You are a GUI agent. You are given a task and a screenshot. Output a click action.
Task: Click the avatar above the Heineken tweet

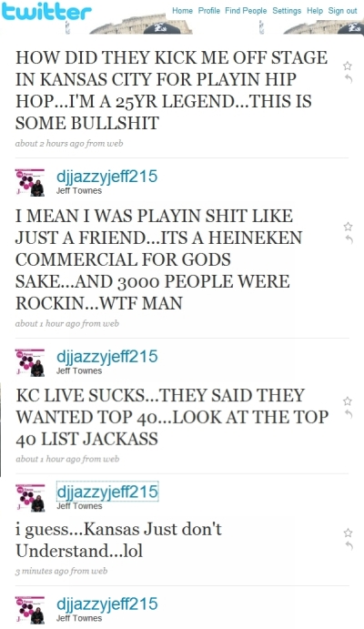[30, 183]
